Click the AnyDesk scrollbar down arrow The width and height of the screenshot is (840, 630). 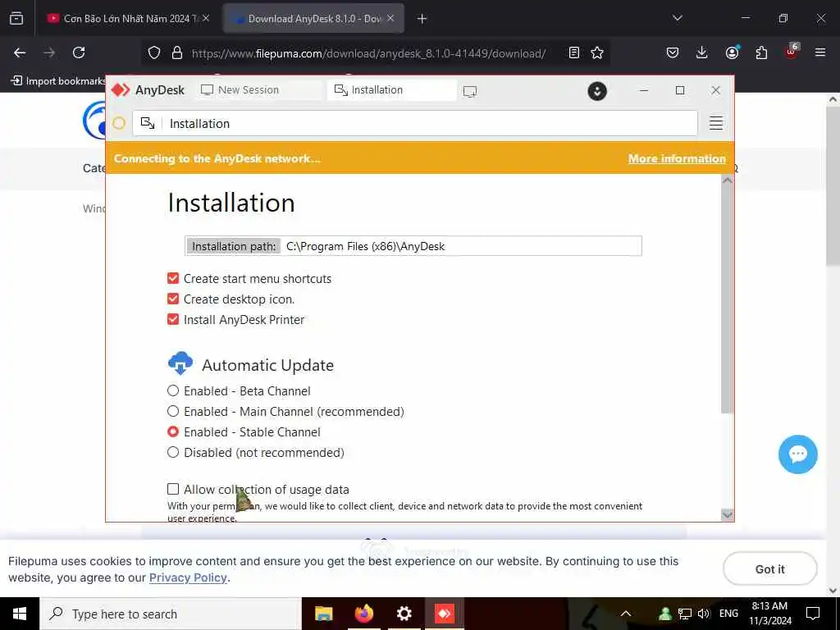pyautogui.click(x=727, y=514)
